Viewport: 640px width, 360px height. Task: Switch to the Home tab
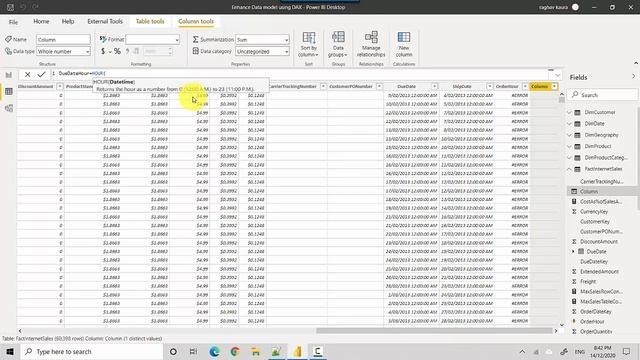[41, 21]
